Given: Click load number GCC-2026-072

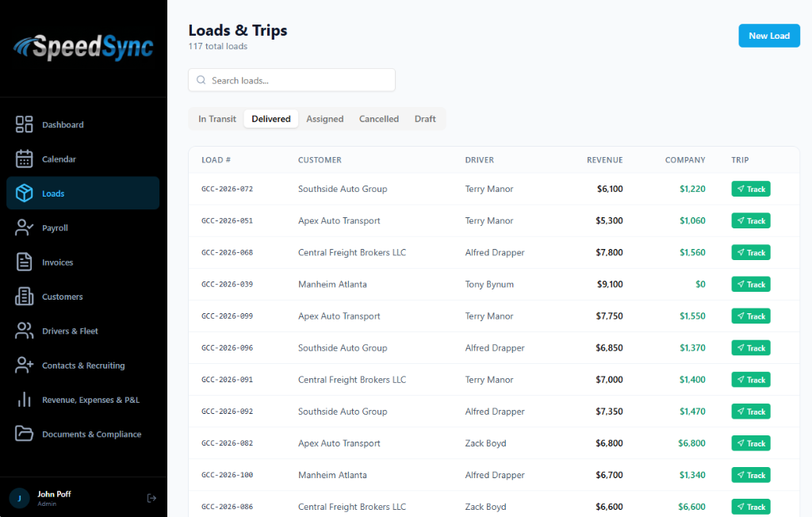Looking at the screenshot, I should [x=228, y=189].
